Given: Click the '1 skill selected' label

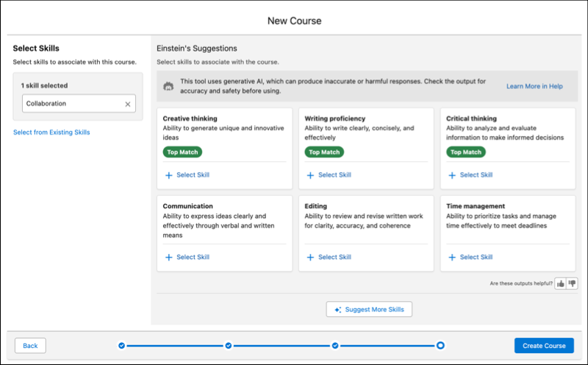Looking at the screenshot, I should (x=44, y=85).
